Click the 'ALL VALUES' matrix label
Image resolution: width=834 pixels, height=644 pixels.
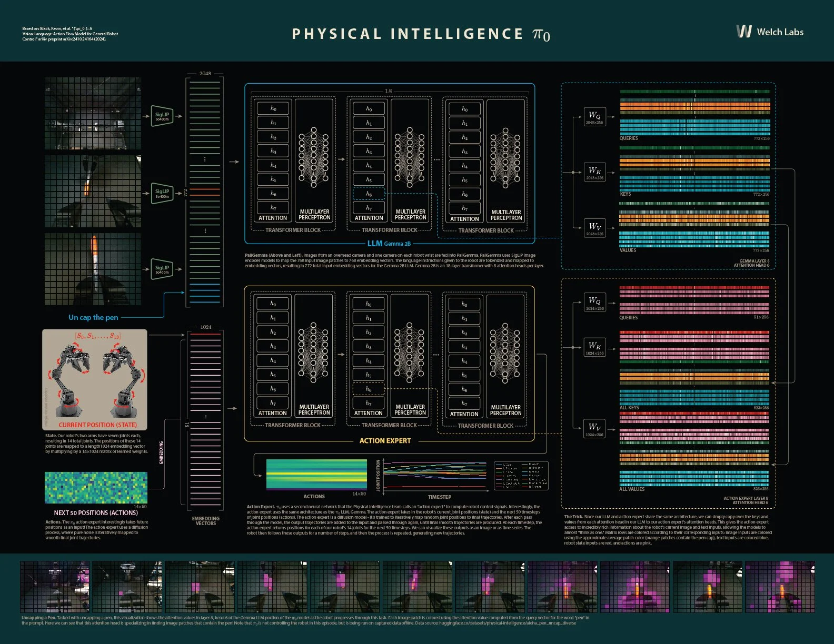coord(632,489)
